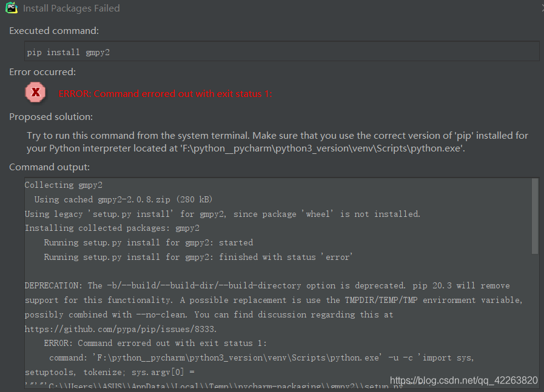Click the 'Error occurred:' label
This screenshot has width=544, height=392.
[42, 72]
